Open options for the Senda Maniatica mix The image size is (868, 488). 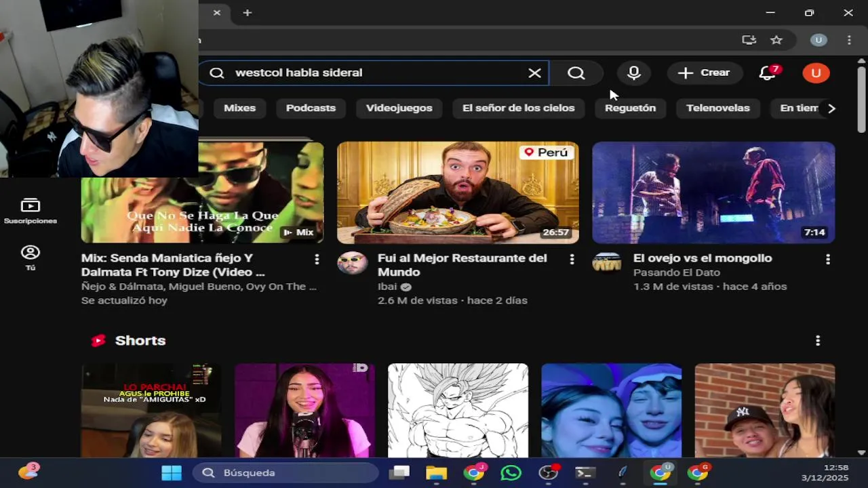pyautogui.click(x=317, y=260)
